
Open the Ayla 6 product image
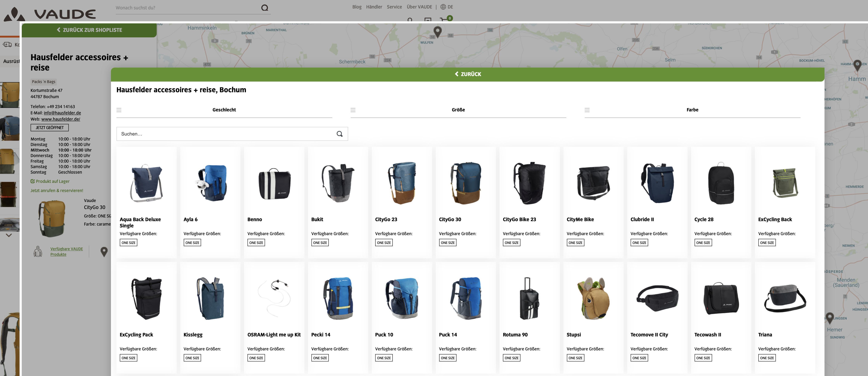pos(210,183)
